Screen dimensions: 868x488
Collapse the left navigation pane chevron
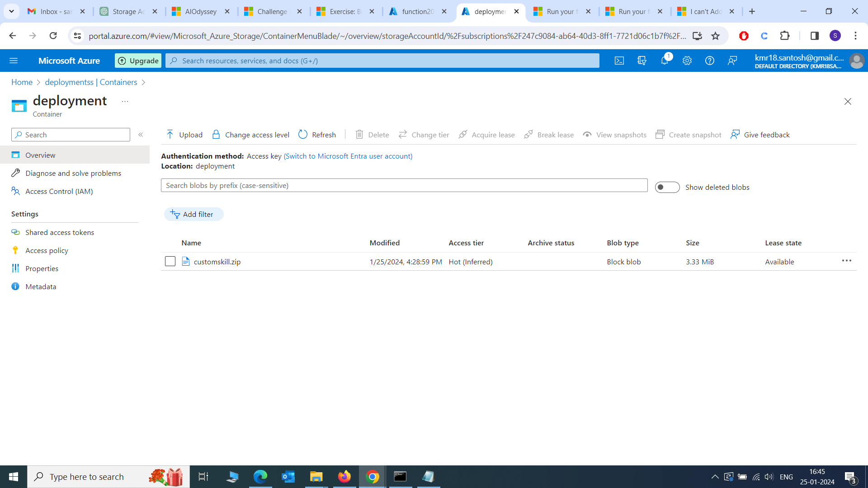(141, 135)
